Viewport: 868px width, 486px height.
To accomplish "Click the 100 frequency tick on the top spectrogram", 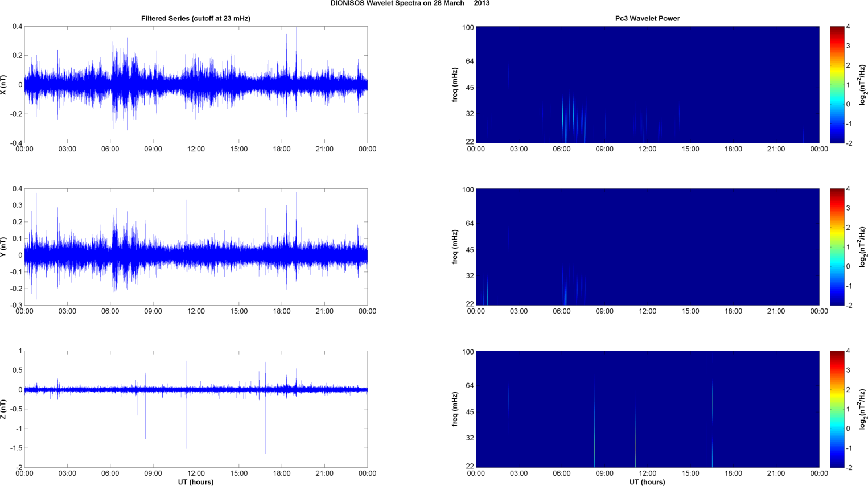I will point(468,27).
